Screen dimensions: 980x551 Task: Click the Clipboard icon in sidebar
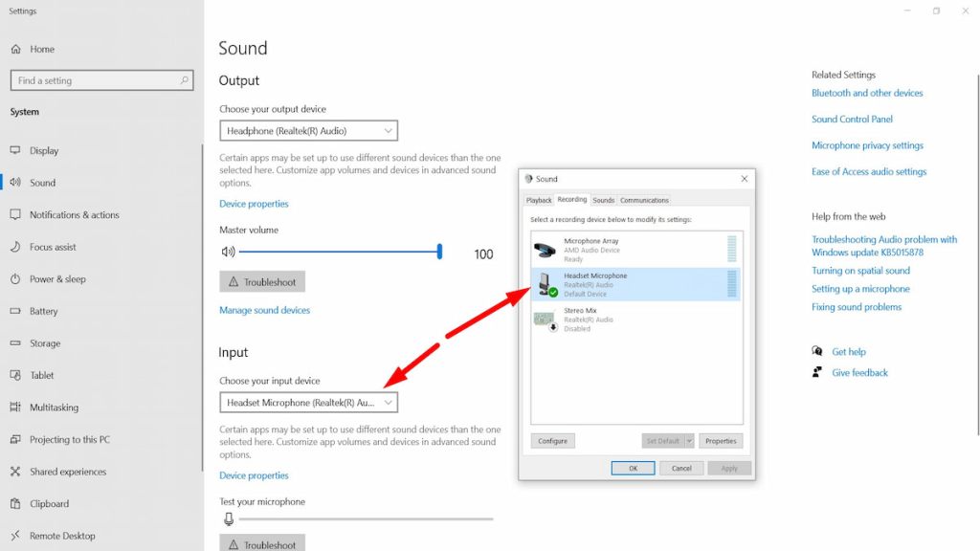point(15,503)
